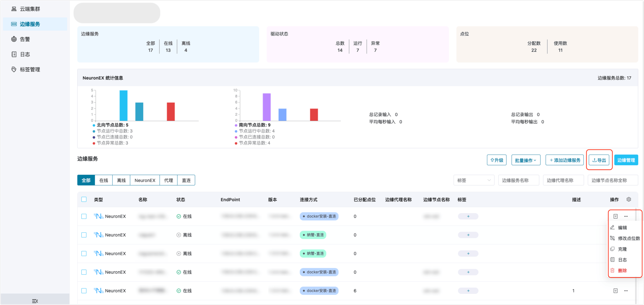644x305 pixels.
Task: Expand the 批量操作 dropdown
Action: [x=525, y=160]
